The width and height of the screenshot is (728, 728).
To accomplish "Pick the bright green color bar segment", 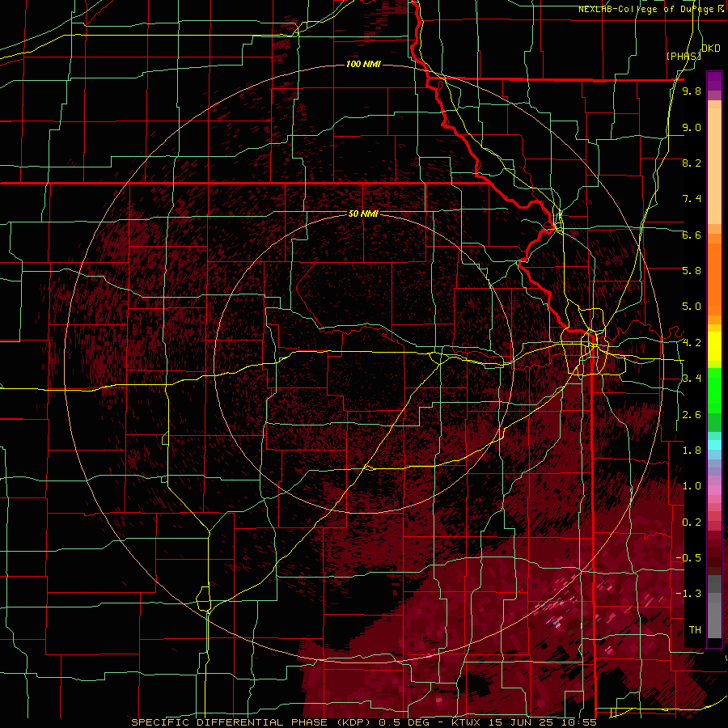I will (714, 391).
